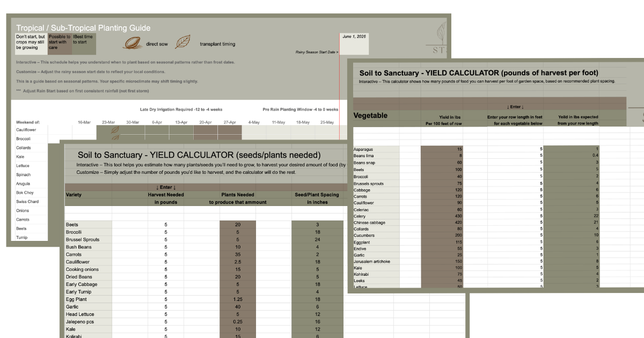Select the Bush Beans variety cell

click(x=89, y=247)
